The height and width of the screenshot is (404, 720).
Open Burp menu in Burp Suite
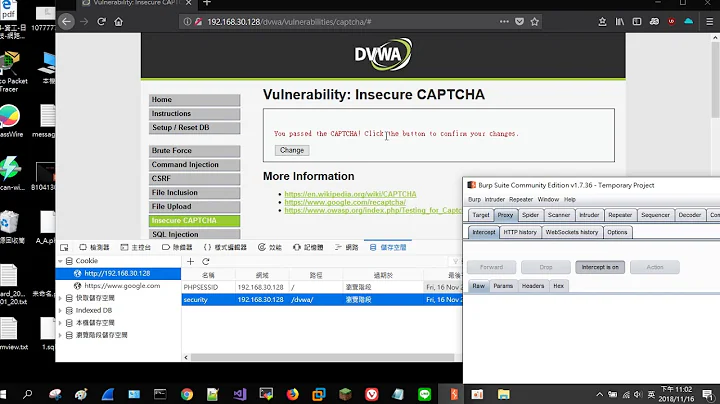(x=474, y=199)
